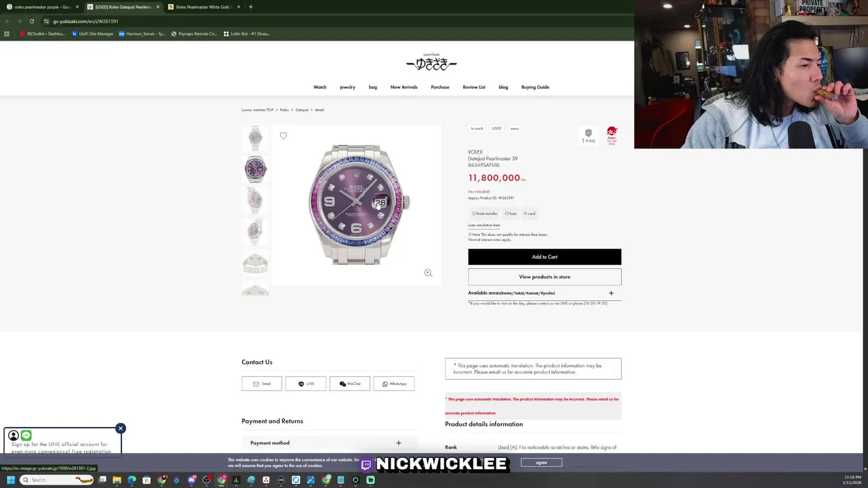Open the Yukizaki logo at page top
868x488 pixels.
click(431, 62)
